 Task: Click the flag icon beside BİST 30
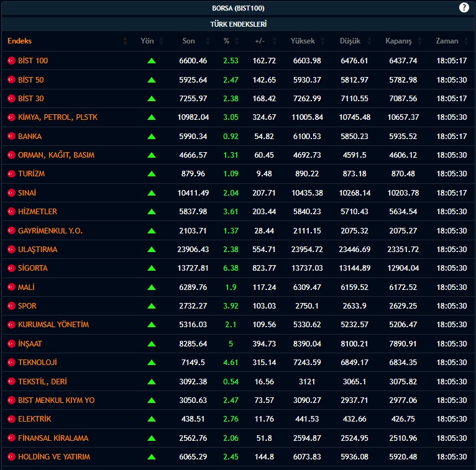point(11,99)
